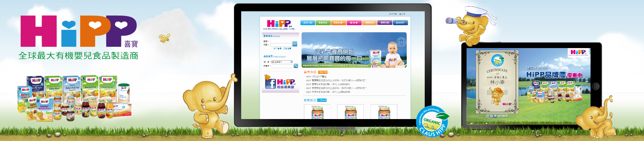Open the third HiPP news list item

coord(328,84)
